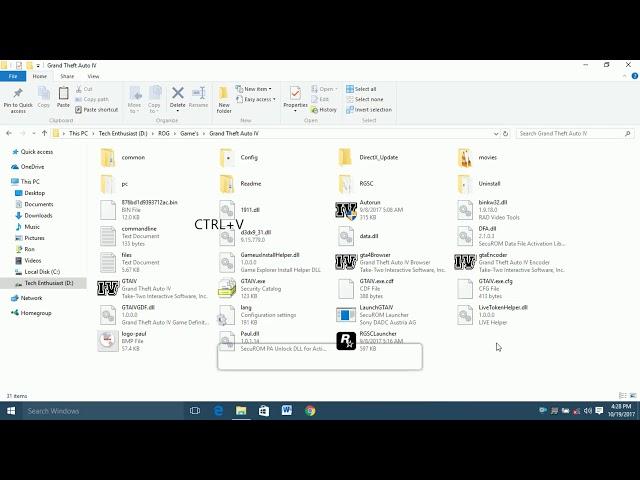Select Downloads in sidebar
Image resolution: width=640 pixels, height=480 pixels.
tap(38, 216)
